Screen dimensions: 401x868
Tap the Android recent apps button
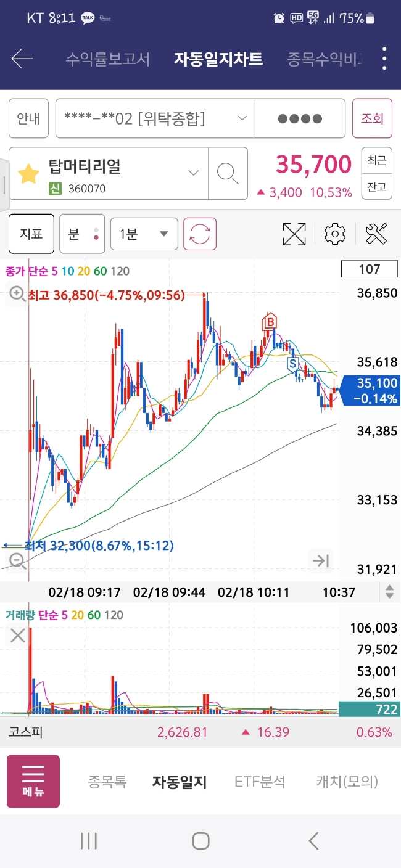tap(89, 840)
